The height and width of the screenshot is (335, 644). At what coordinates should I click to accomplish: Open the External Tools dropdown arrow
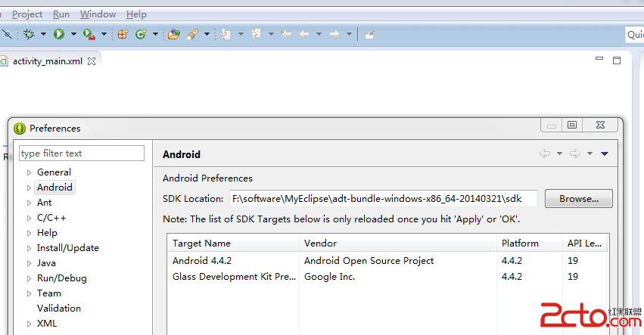(x=104, y=35)
